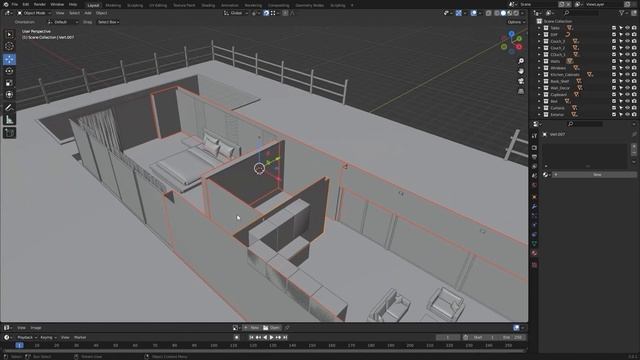Open the Object Mode dropdown
This screenshot has height=360, width=640.
[34, 13]
